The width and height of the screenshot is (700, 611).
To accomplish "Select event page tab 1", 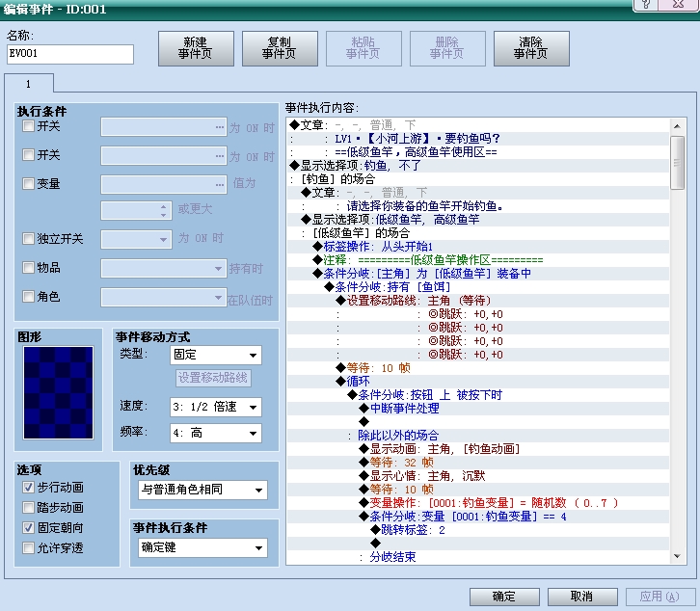I will click(29, 84).
